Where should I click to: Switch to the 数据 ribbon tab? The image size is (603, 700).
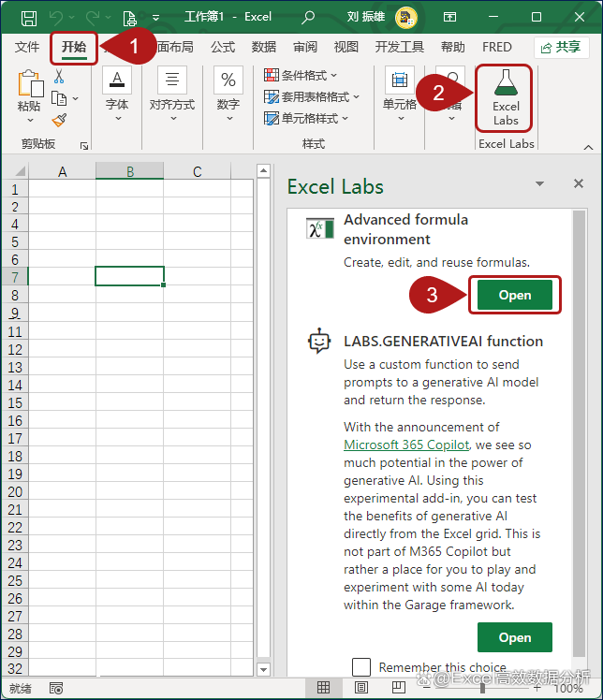click(264, 47)
